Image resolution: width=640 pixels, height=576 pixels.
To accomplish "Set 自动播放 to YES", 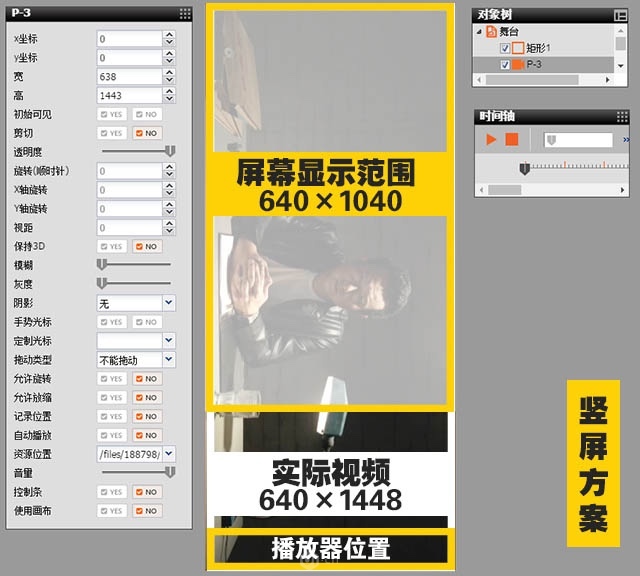I will 112,436.
